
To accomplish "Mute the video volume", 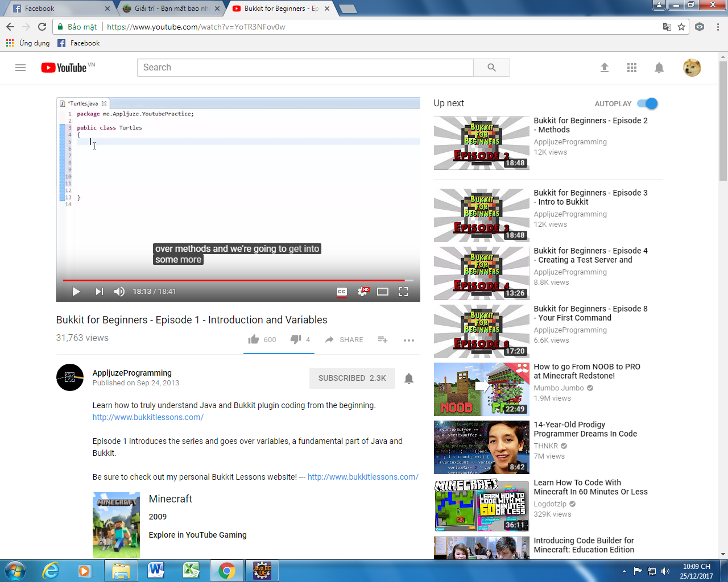I will pos(119,292).
